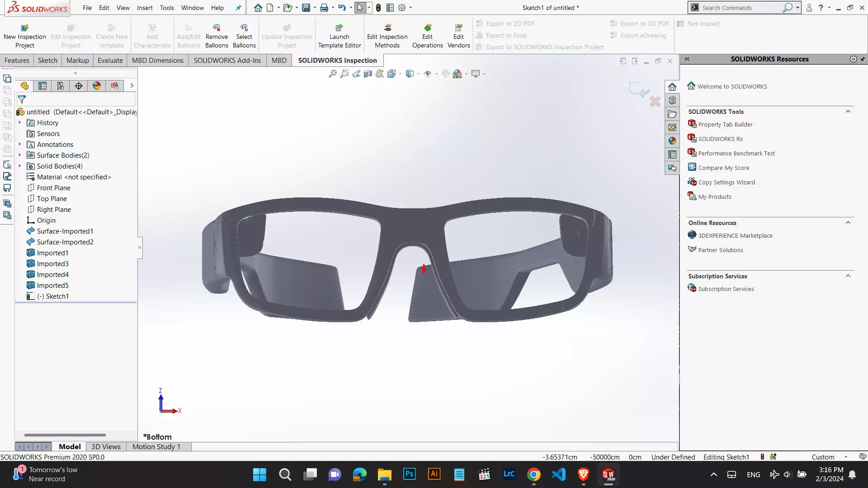Image resolution: width=868 pixels, height=488 pixels.
Task: Open DisplayManager colored sphere tab
Action: click(x=97, y=86)
